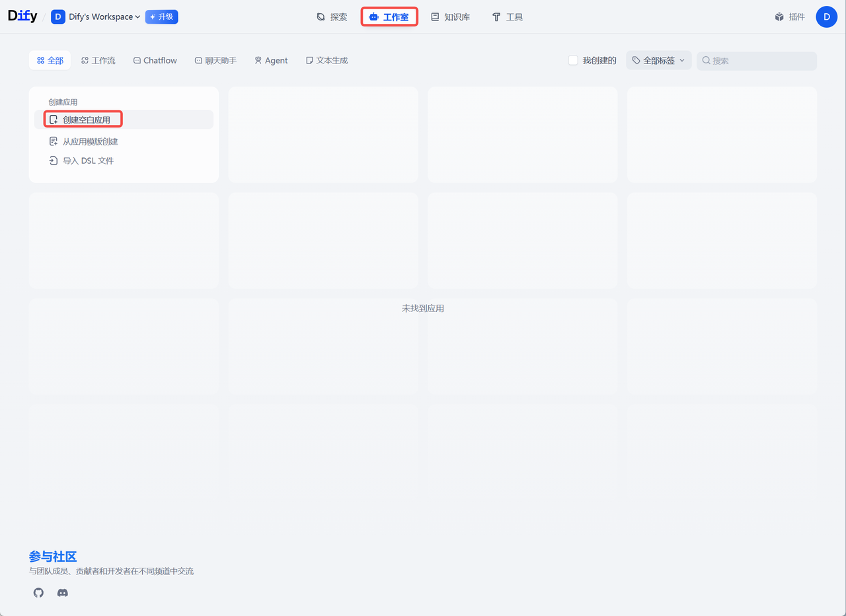
Task: Click the Create blank app icon
Action: click(x=54, y=120)
